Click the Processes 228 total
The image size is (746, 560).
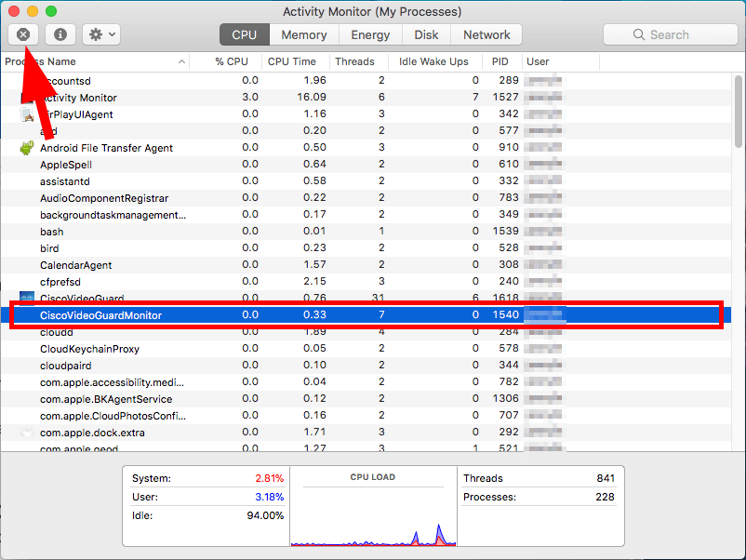point(540,497)
